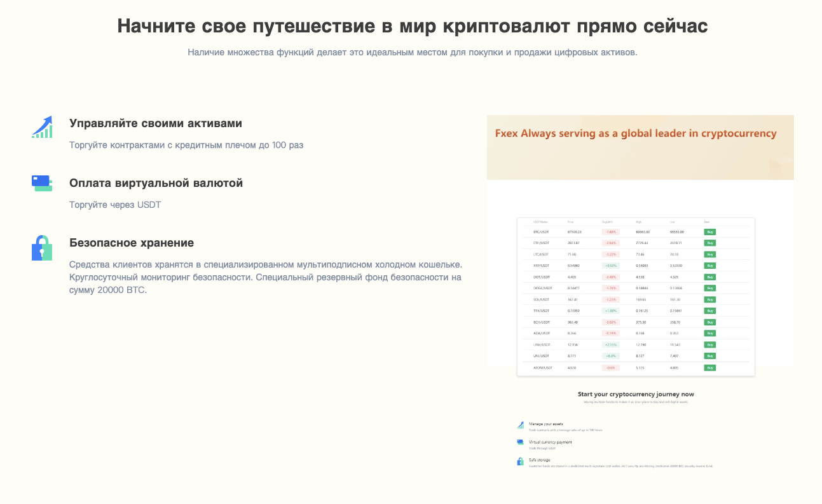This screenshot has height=504, width=822.
Task: Click Buy in the XRP/USDT row
Action: point(710,266)
